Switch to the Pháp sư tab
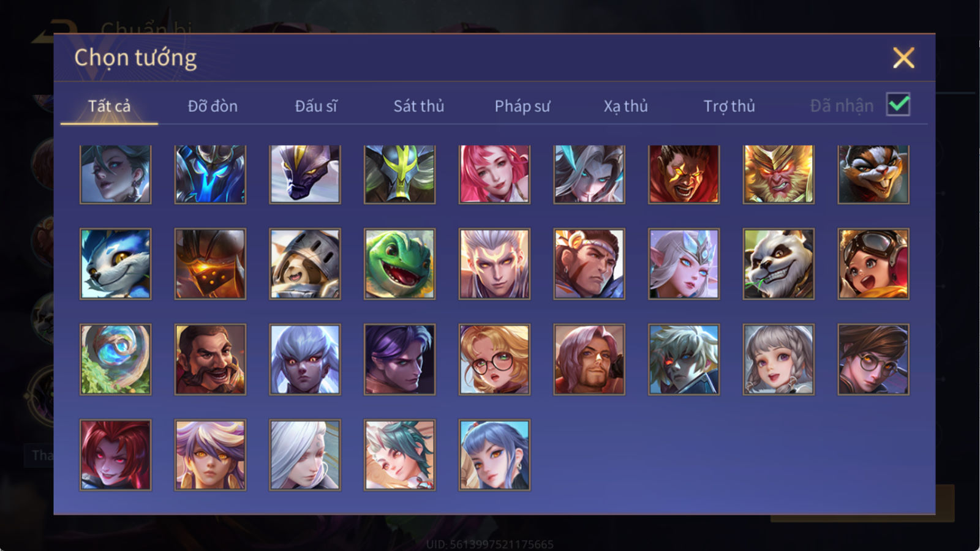This screenshot has width=980, height=551. [x=522, y=106]
